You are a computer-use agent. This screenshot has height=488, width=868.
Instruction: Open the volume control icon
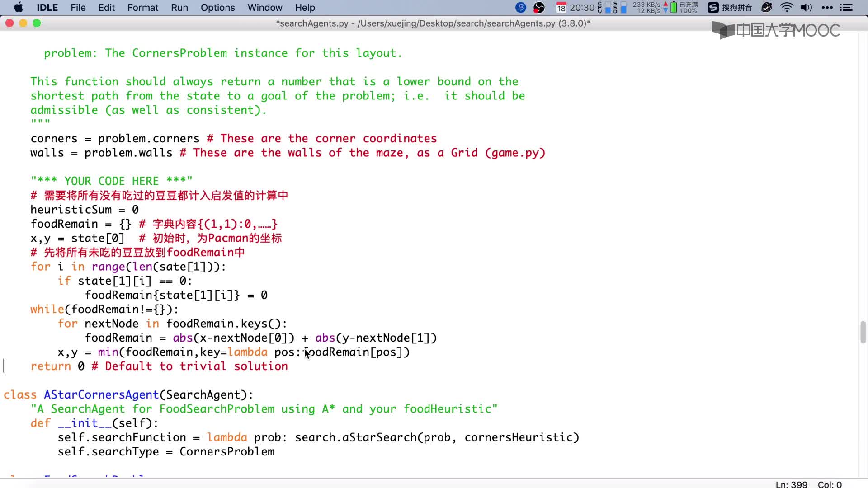(806, 8)
